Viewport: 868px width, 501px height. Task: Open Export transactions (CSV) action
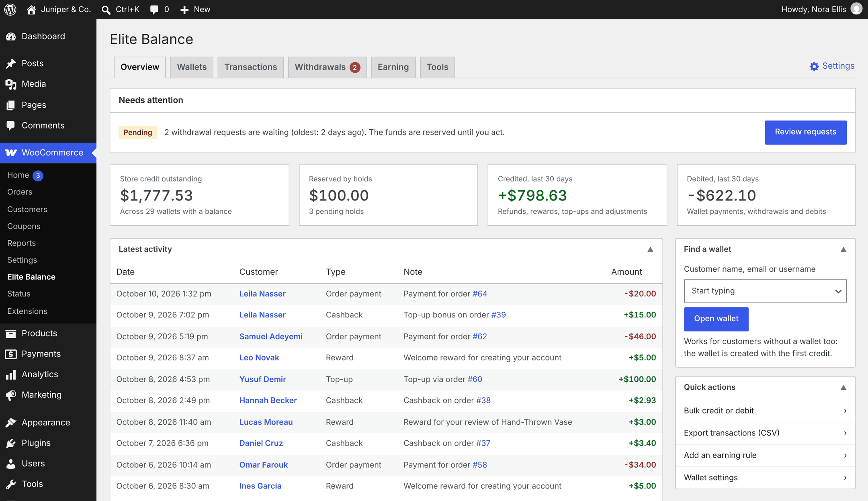tap(765, 433)
